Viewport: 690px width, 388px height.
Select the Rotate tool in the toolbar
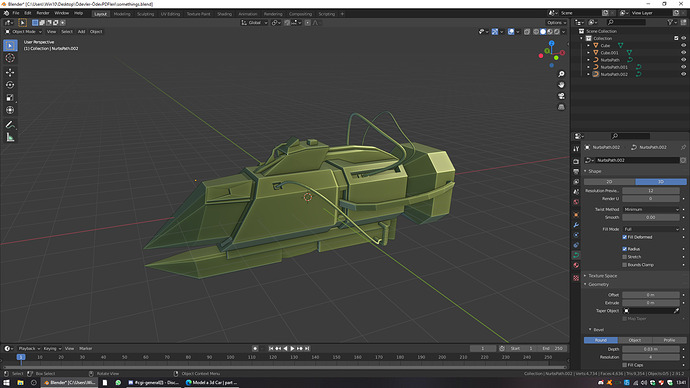(x=10, y=85)
